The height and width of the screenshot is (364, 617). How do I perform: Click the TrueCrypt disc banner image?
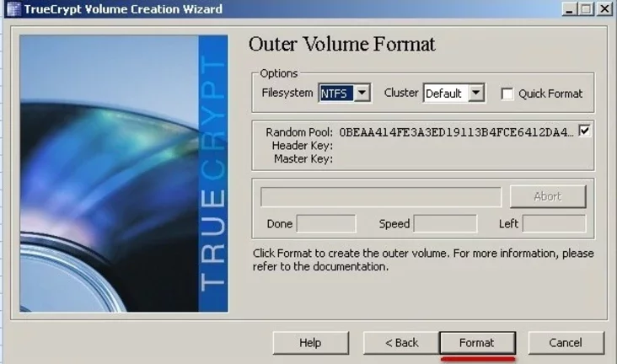(x=123, y=173)
